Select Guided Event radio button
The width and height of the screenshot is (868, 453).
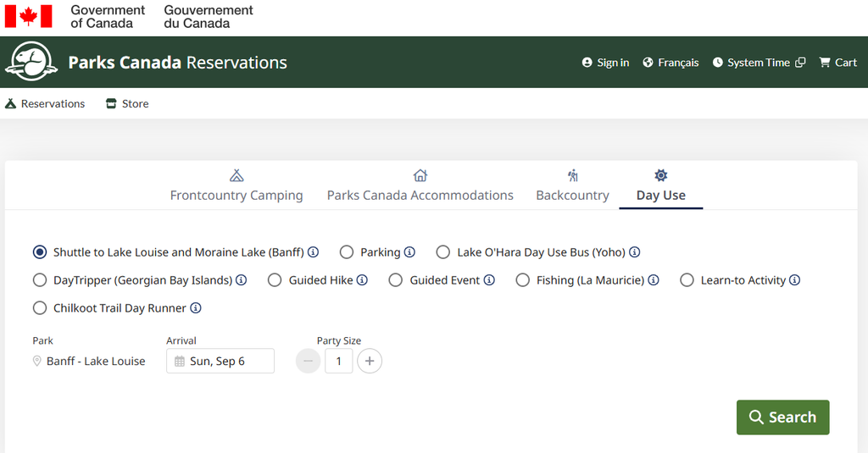point(395,280)
